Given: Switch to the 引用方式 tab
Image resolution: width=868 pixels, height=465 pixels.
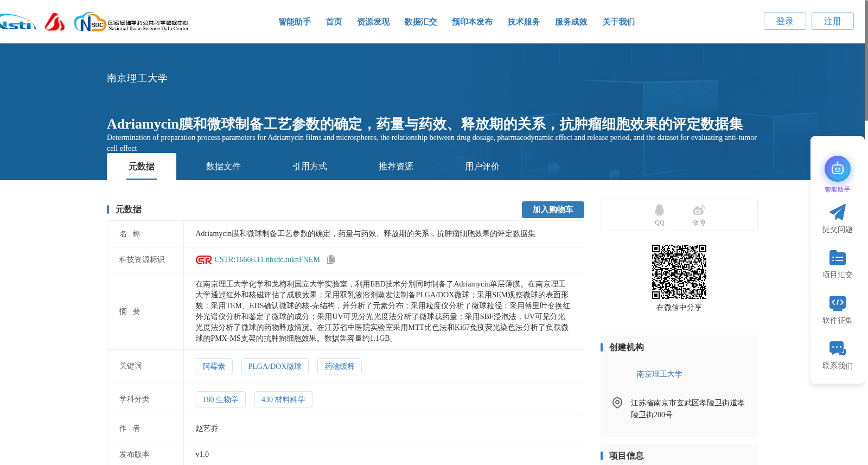Looking at the screenshot, I should coord(309,167).
